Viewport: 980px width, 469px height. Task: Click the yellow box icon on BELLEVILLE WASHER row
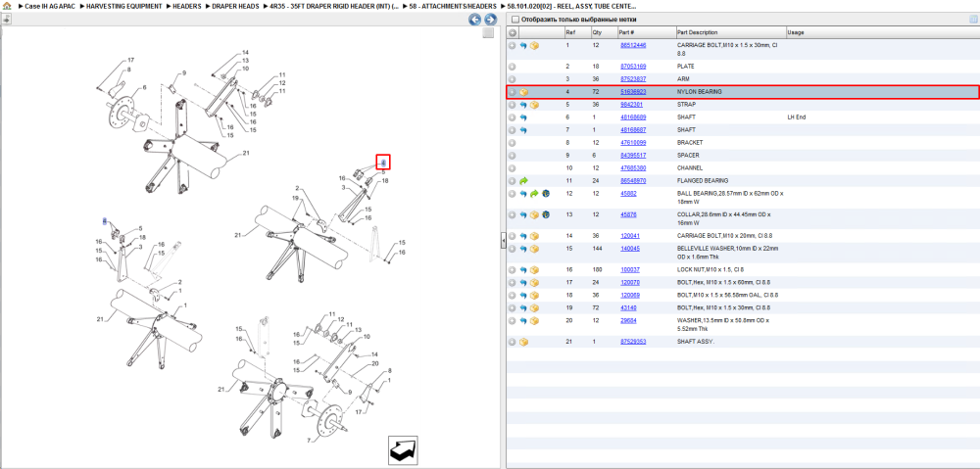(534, 249)
